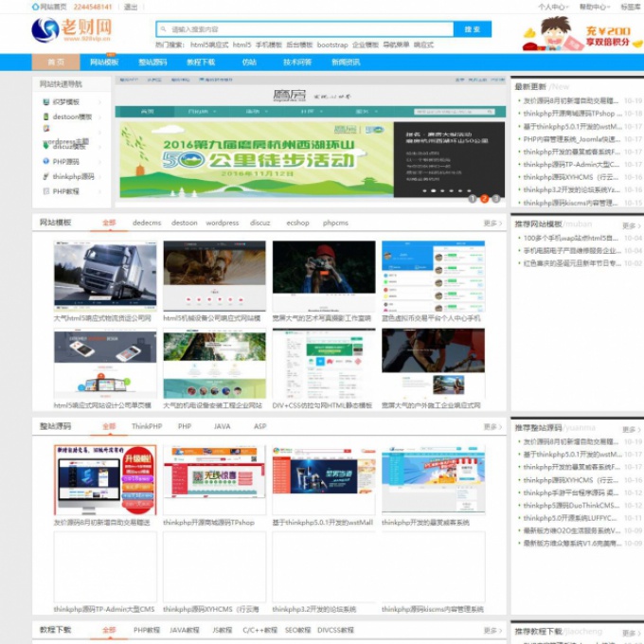Click the PHP教程 sidebar icon

(46, 191)
